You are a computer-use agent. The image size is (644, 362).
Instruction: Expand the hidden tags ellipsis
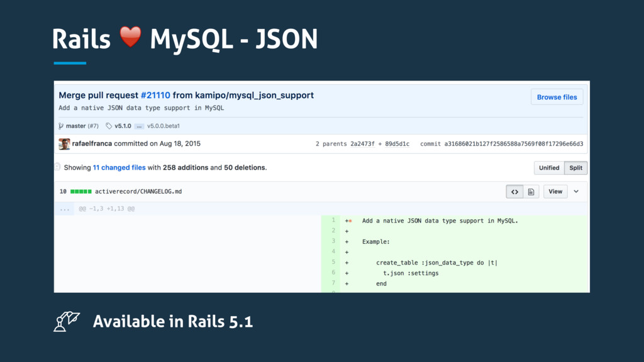click(139, 126)
